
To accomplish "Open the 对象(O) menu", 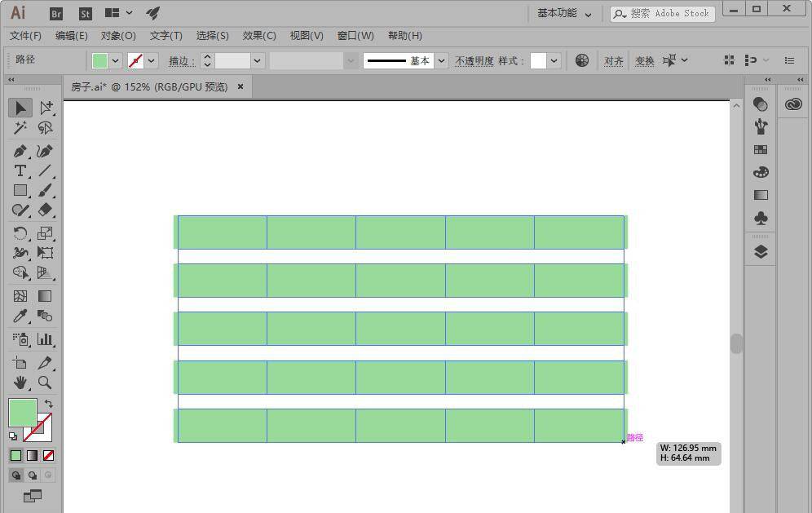I will coord(118,36).
